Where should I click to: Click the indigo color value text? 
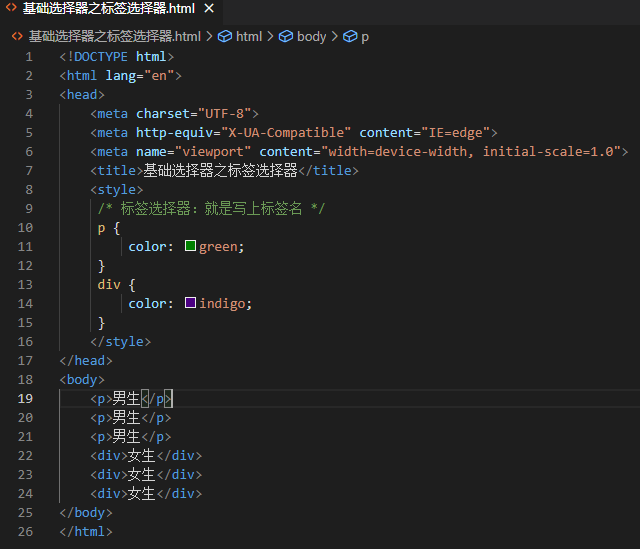tap(222, 304)
